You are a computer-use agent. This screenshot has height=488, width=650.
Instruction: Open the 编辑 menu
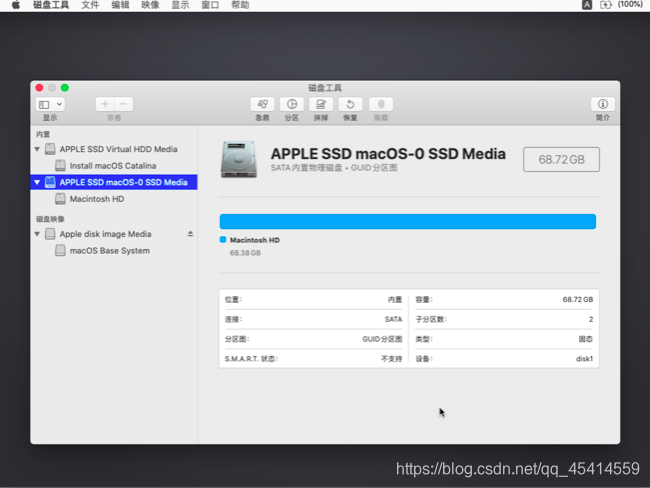pyautogui.click(x=120, y=5)
